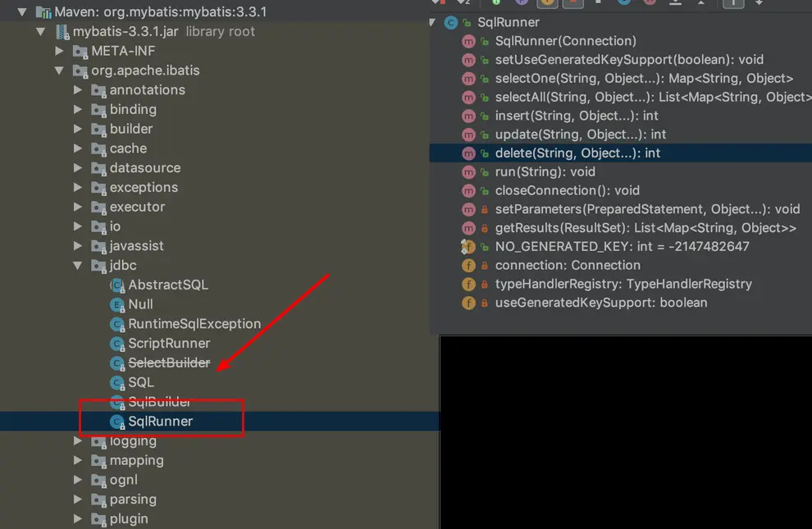Click the javassist package folder icon
The height and width of the screenshot is (529, 812).
pos(98,246)
